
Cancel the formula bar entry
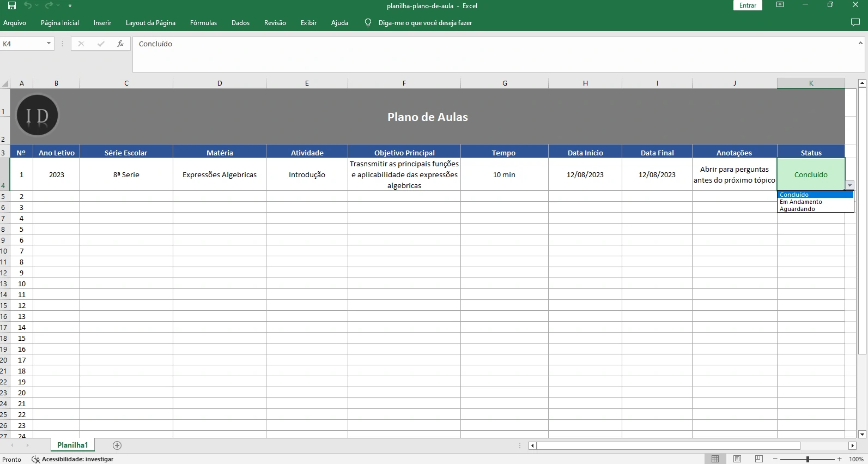[81, 44]
